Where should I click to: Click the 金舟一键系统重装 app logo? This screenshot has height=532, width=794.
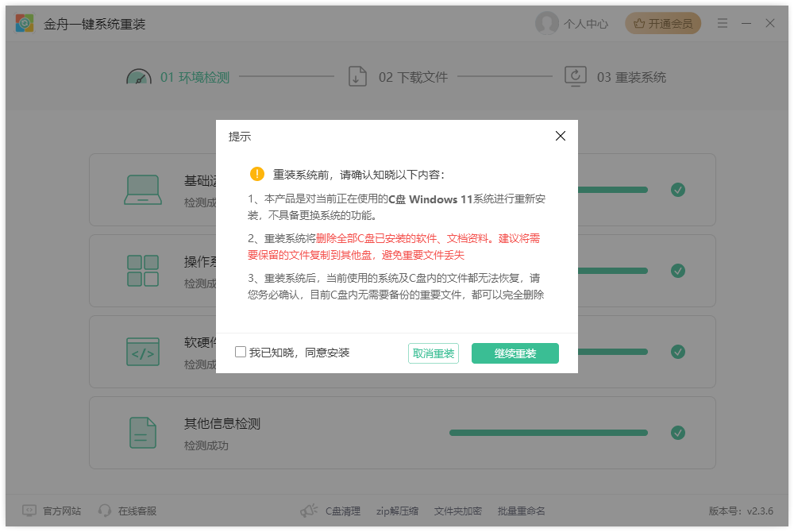25,23
